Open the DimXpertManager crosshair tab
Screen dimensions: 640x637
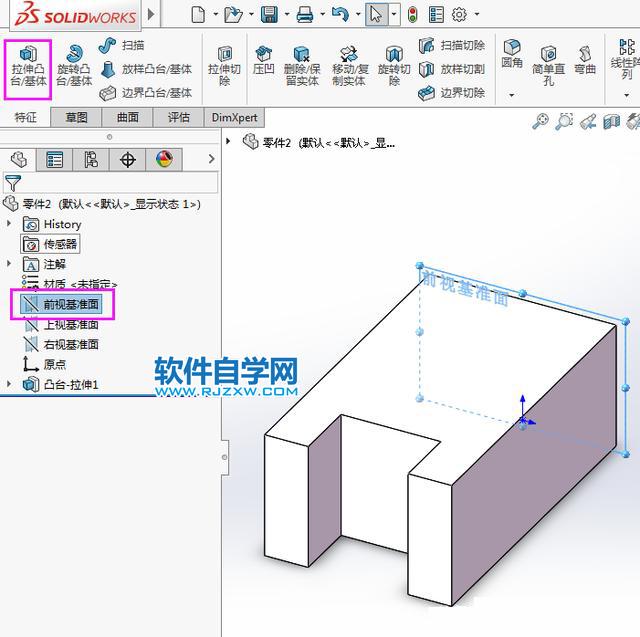pyautogui.click(x=127, y=160)
